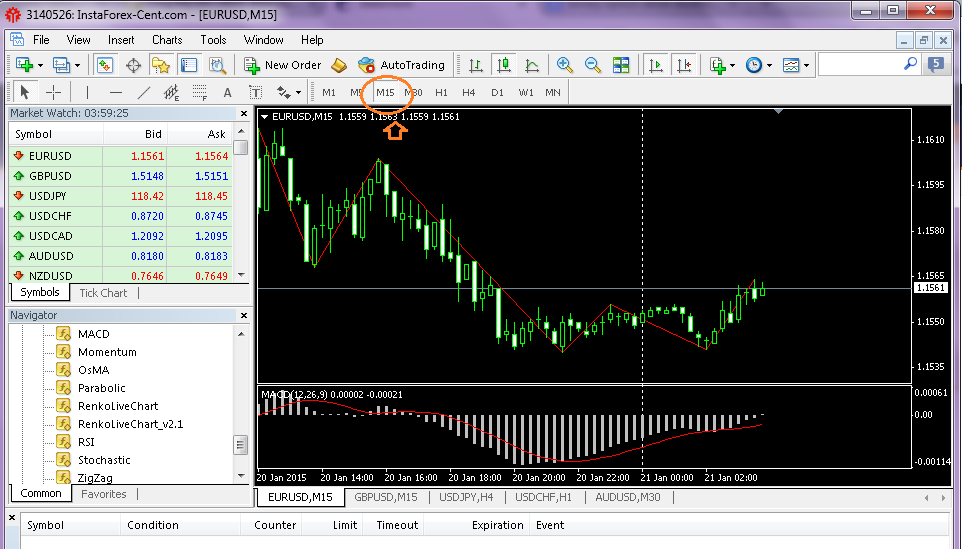962x549 pixels.
Task: Click the New Order button
Action: [283, 64]
